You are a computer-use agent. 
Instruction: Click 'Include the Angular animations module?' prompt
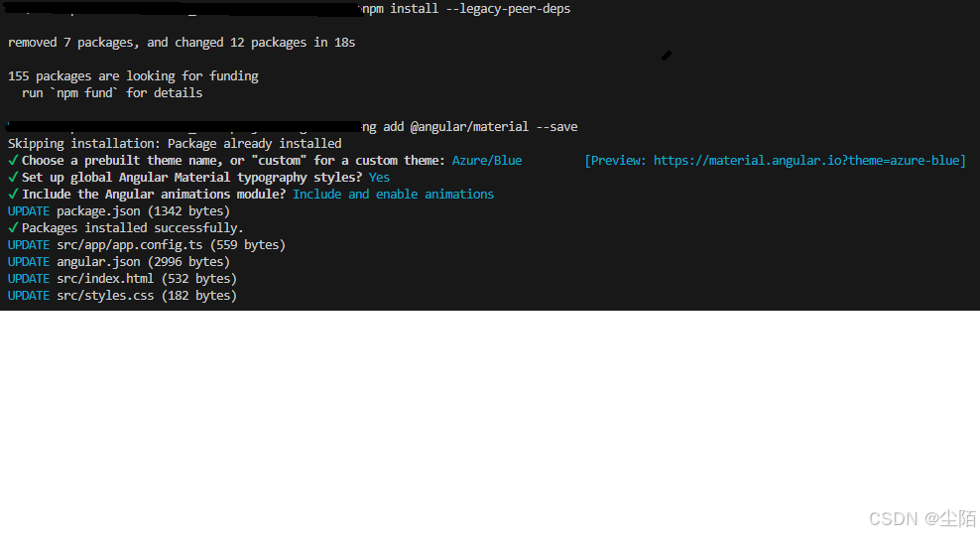point(154,195)
